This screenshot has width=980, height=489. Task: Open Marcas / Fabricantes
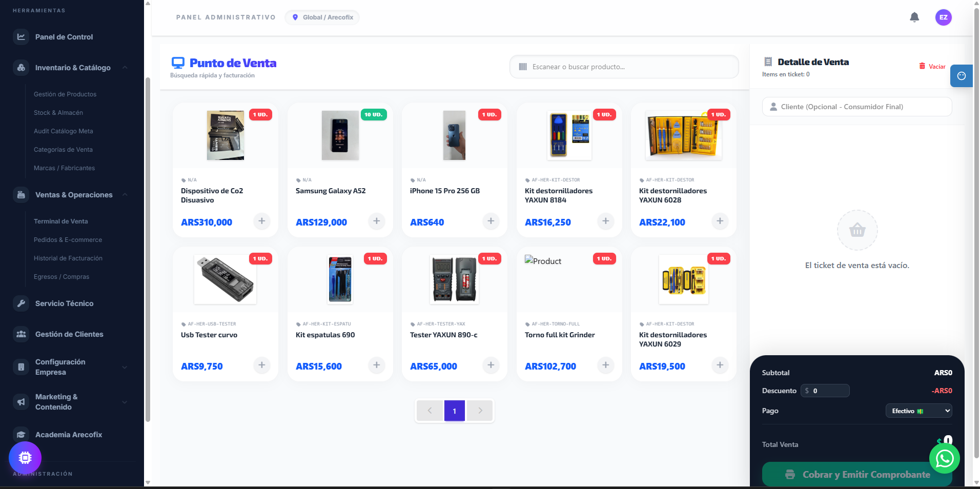click(64, 168)
